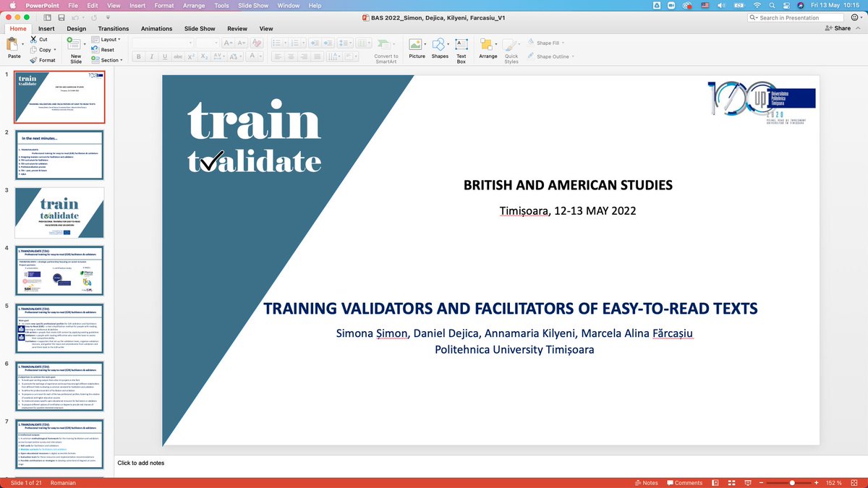Screen dimensions: 868x488
Task: Insert a Picture from ribbon
Action: point(417,48)
